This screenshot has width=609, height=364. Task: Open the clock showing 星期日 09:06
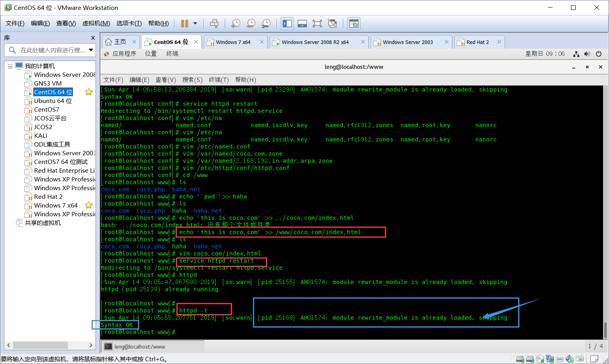click(545, 53)
